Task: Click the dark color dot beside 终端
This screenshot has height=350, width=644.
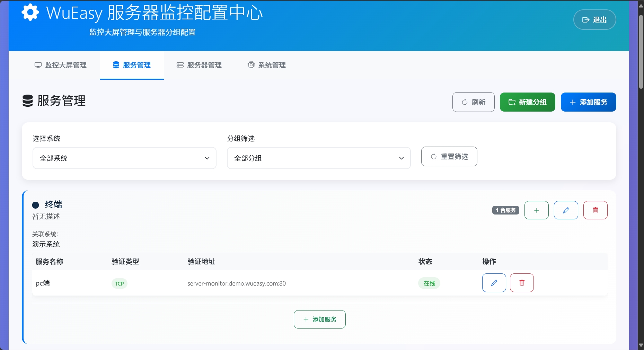Action: (x=35, y=205)
